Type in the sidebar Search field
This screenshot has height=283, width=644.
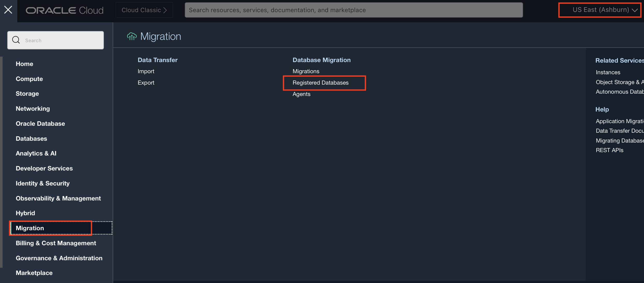(62, 40)
